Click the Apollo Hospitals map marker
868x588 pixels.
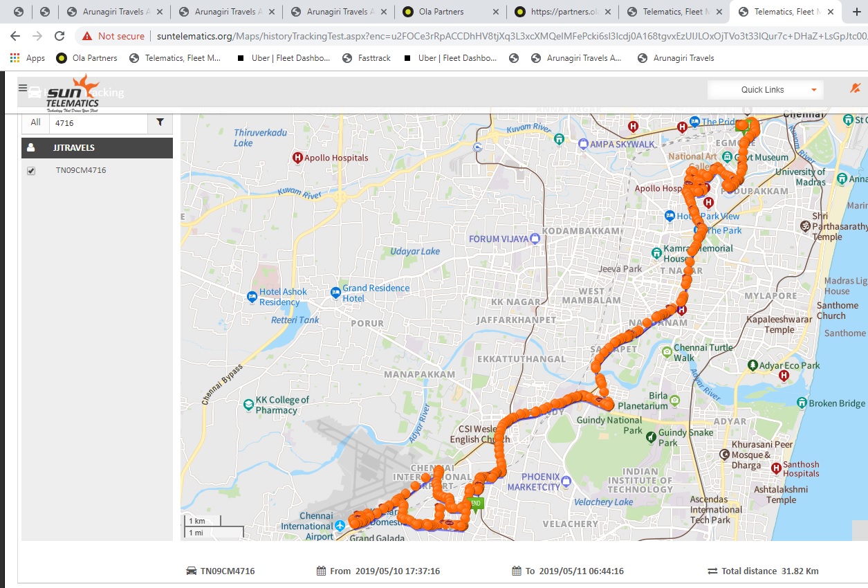[299, 158]
